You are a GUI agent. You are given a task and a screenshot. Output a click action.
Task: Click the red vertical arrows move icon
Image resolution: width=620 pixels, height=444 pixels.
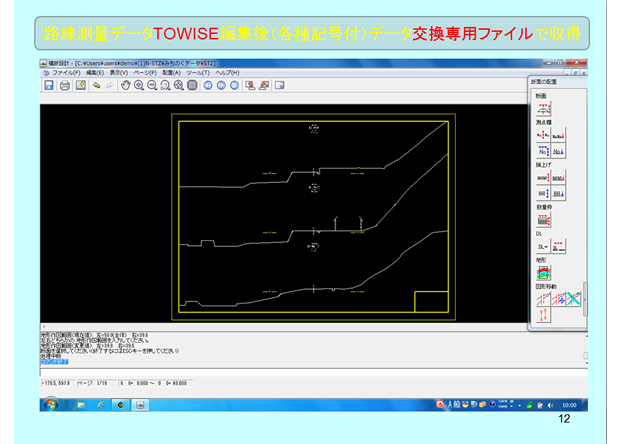543,315
